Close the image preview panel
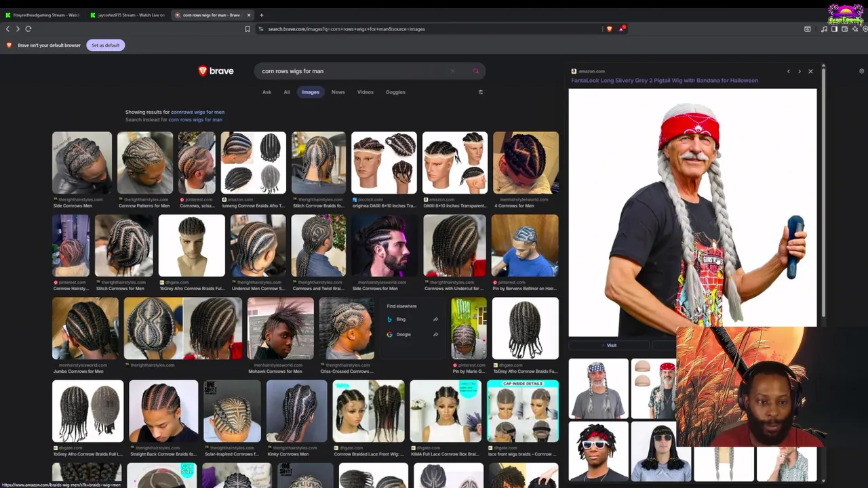868x488 pixels. tap(810, 71)
